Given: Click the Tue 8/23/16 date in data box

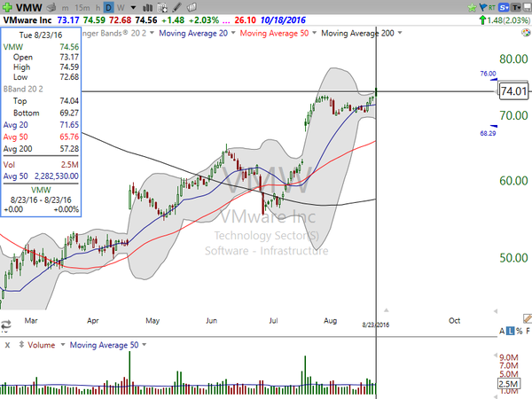Looking at the screenshot, I should [x=41, y=35].
